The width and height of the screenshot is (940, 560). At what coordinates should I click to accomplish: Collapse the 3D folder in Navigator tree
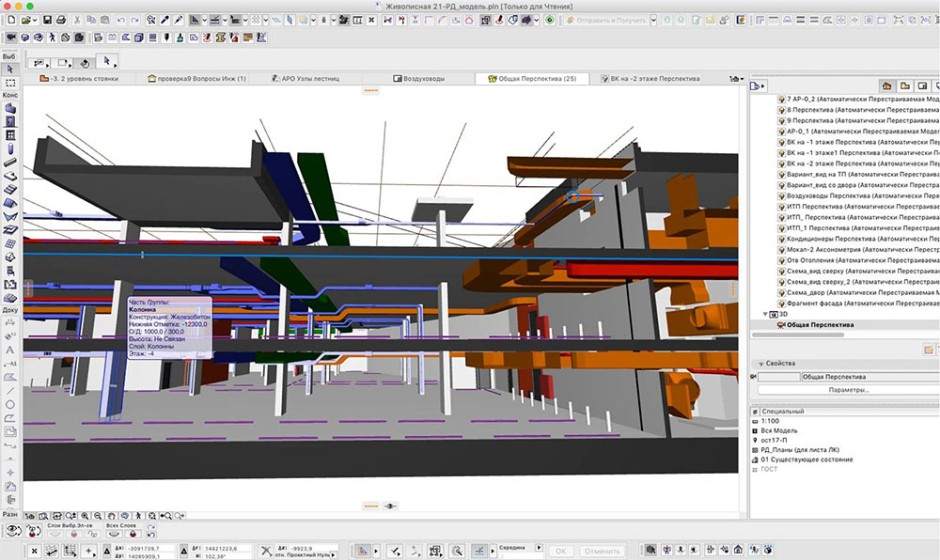coord(765,314)
